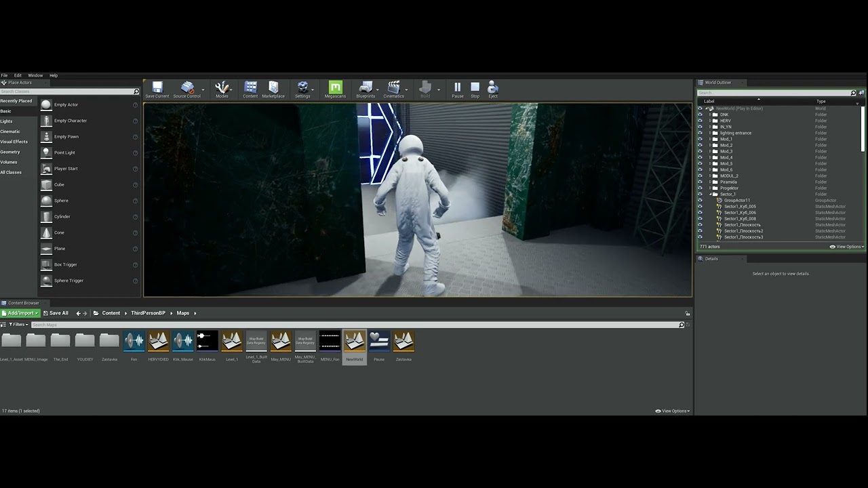Image resolution: width=868 pixels, height=488 pixels.
Task: Open the Add/Import dropdown
Action: click(20, 313)
